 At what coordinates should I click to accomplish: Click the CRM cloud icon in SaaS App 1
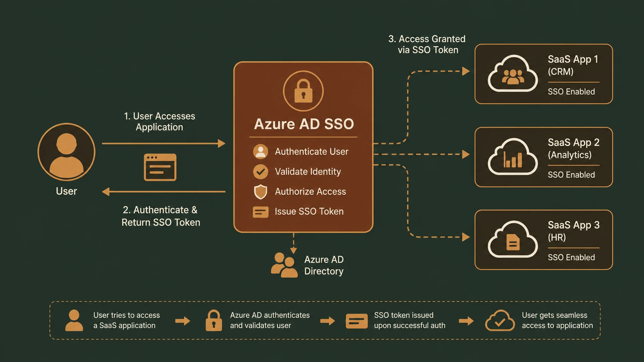tap(513, 73)
